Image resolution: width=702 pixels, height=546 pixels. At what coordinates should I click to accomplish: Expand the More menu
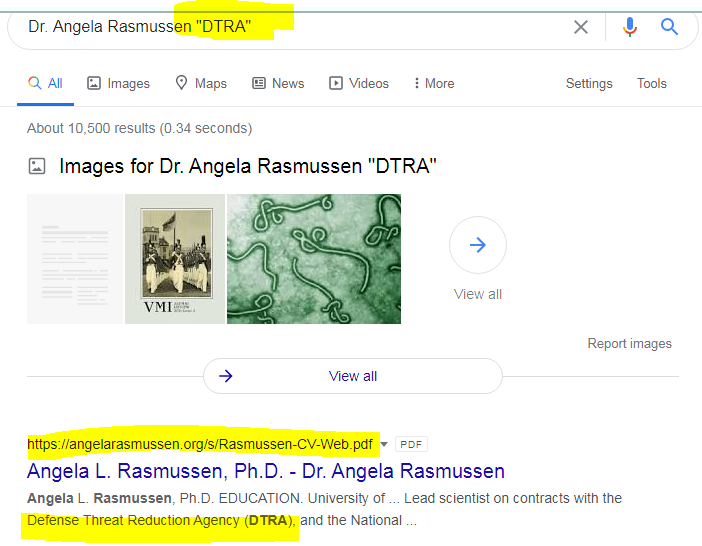pos(432,84)
